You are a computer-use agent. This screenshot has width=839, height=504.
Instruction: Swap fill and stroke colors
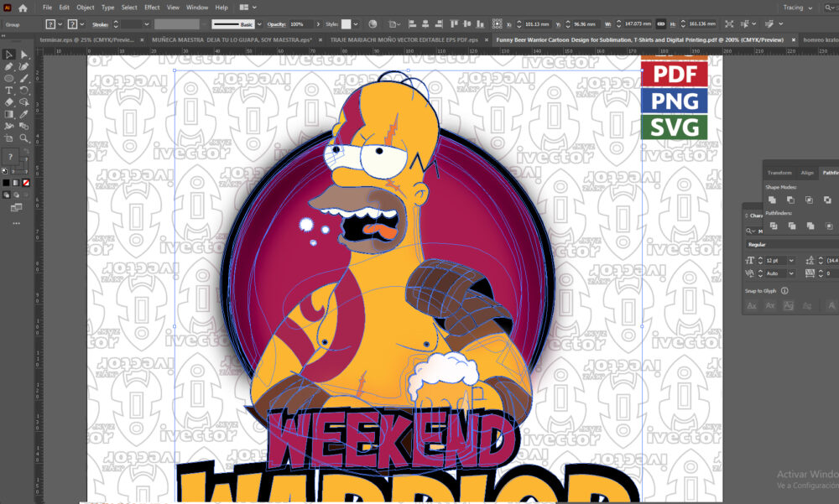click(x=25, y=152)
